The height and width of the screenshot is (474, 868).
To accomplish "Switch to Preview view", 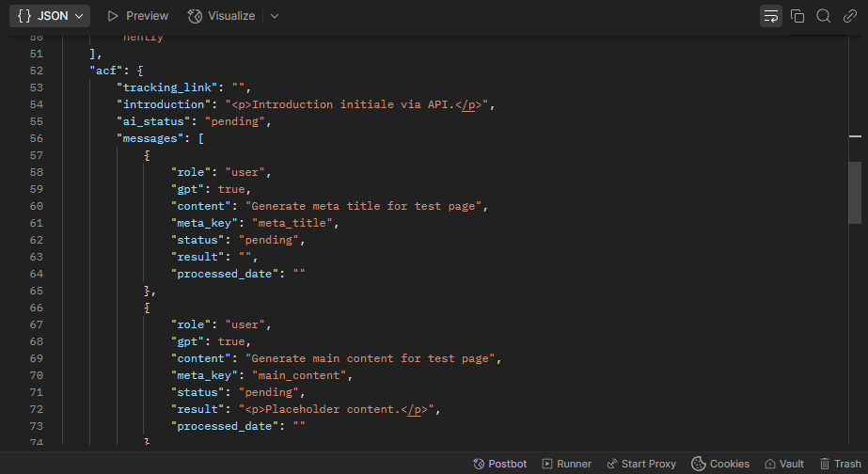I will [x=138, y=16].
